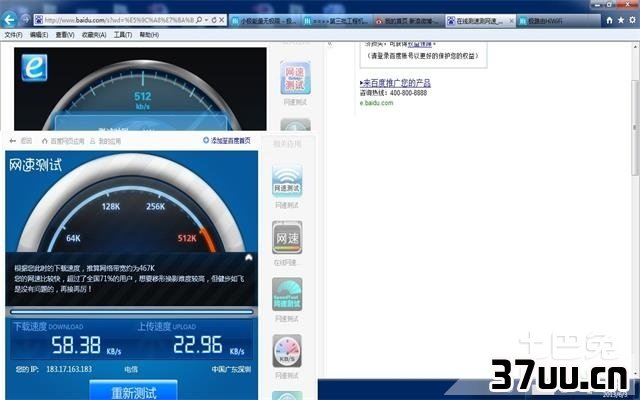Switch to the second browser tab 第三批工程机
Viewport: 640px width, 400px height.
[x=337, y=21]
